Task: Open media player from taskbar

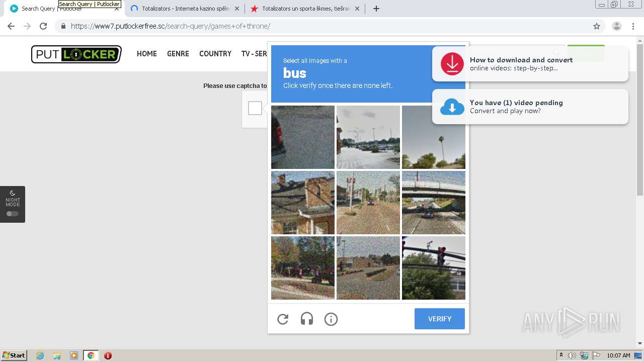Action: (x=74, y=355)
